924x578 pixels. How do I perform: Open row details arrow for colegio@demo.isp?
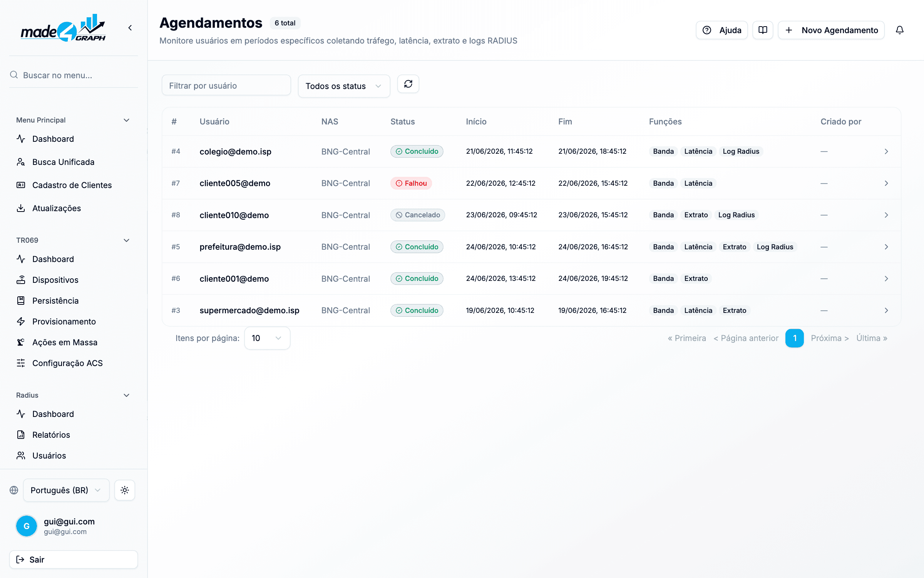[886, 151]
